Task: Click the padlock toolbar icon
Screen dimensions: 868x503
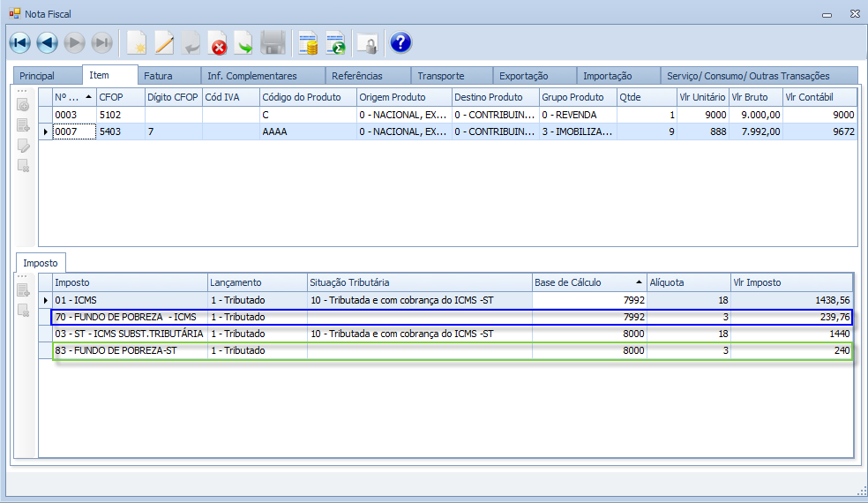Action: (366, 42)
